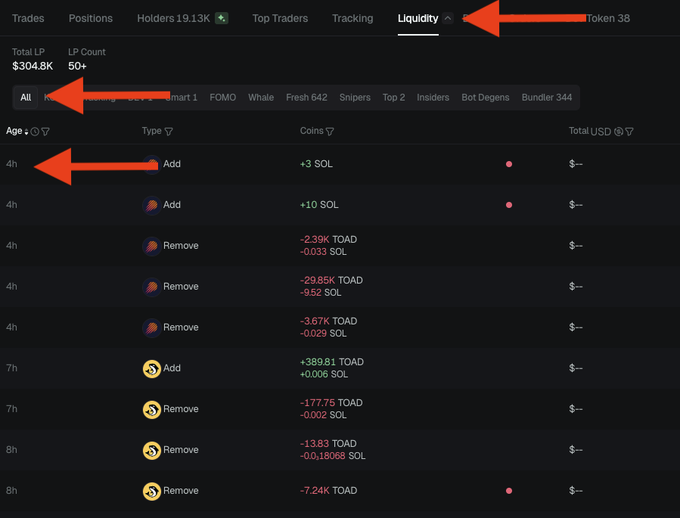
Task: Click the +389.81 TOAD amount
Action: pyautogui.click(x=332, y=362)
